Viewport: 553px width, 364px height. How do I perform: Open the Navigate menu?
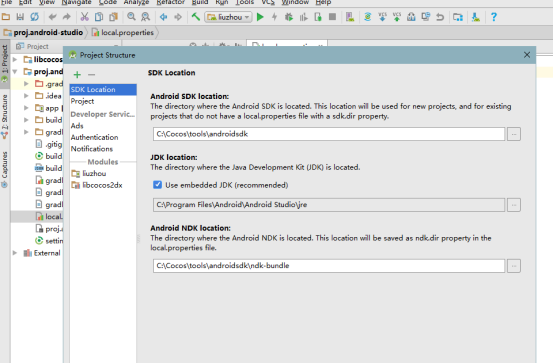click(76, 2)
